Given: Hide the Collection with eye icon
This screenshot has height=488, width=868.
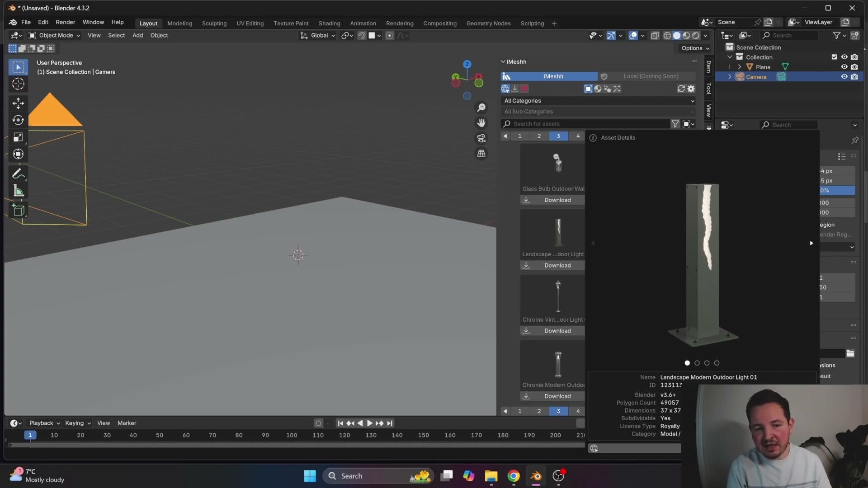Looking at the screenshot, I should tap(844, 57).
